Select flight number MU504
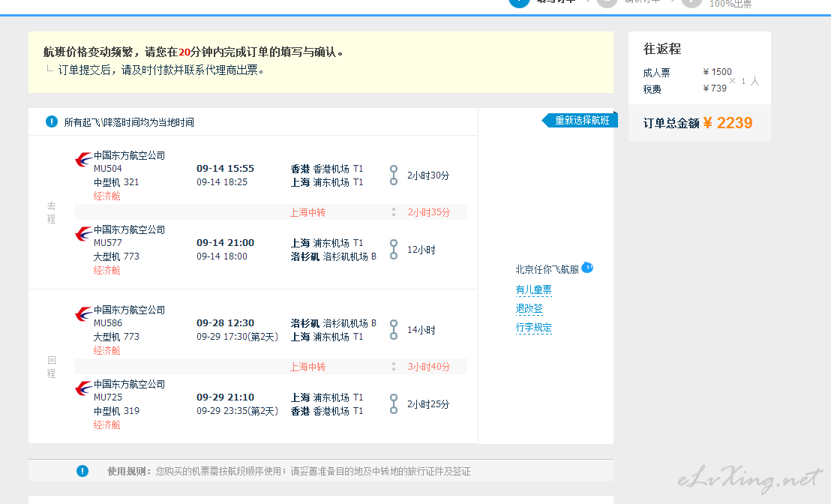 (107, 169)
